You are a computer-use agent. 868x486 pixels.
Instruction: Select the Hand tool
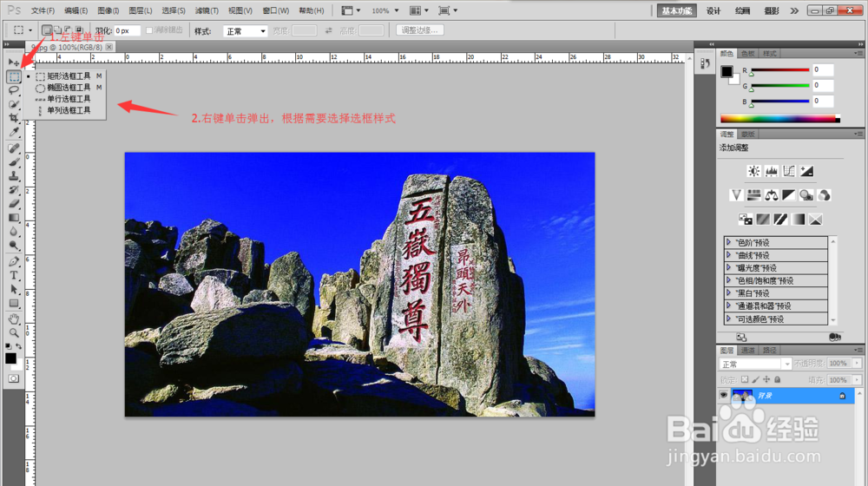(14, 319)
